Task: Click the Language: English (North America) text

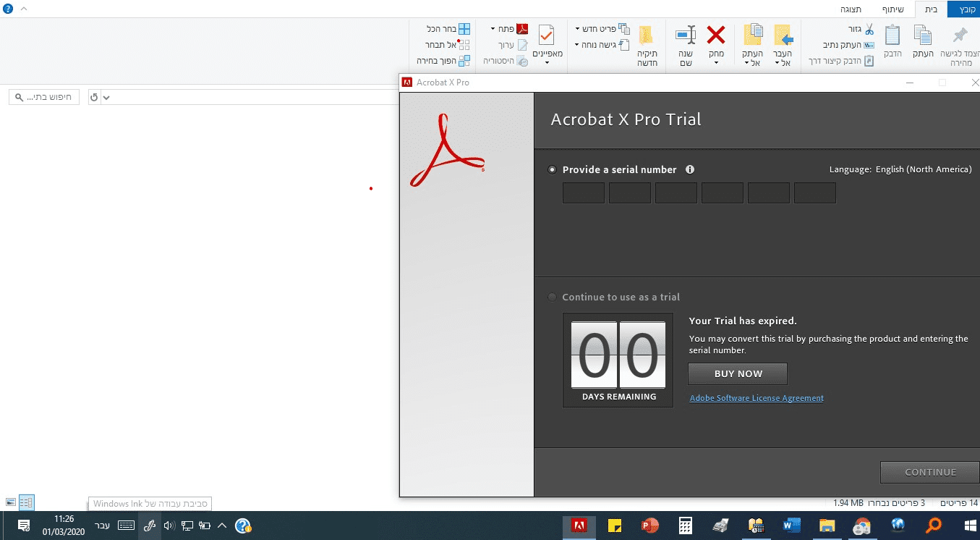Action: pos(900,169)
